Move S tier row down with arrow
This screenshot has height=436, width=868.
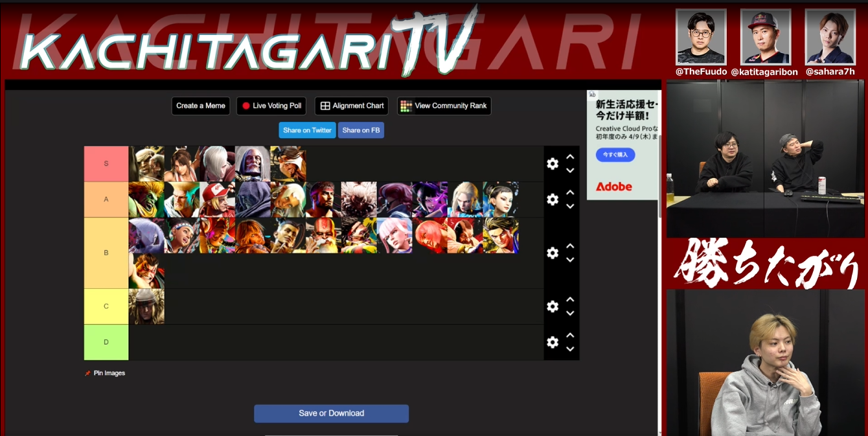pos(570,171)
